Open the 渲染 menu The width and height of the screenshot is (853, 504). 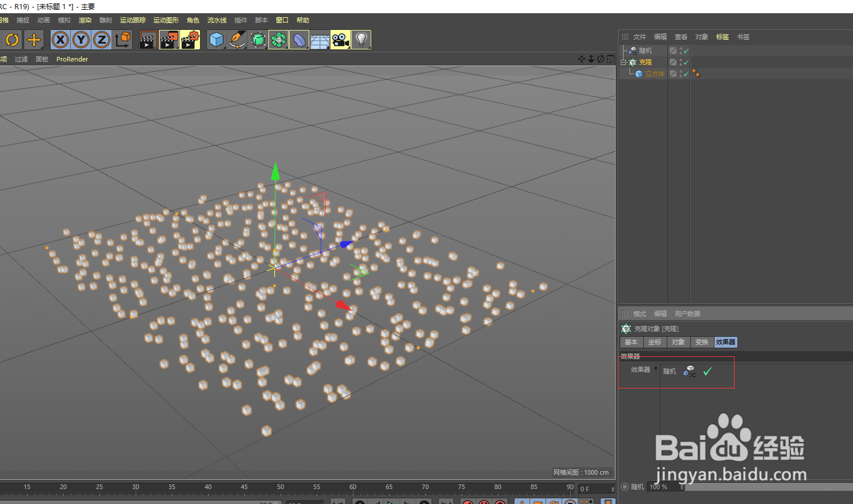pyautogui.click(x=85, y=20)
